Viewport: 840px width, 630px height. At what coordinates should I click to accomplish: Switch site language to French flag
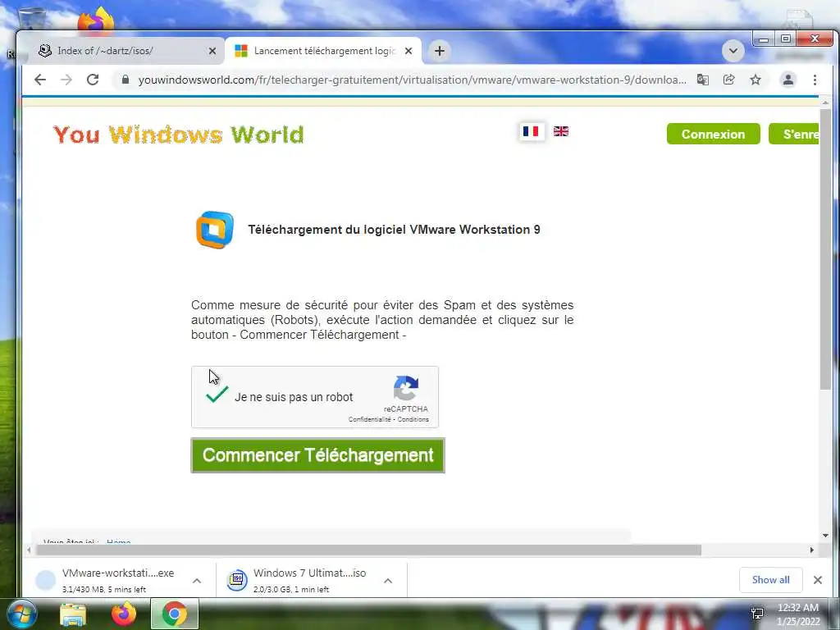pos(531,131)
